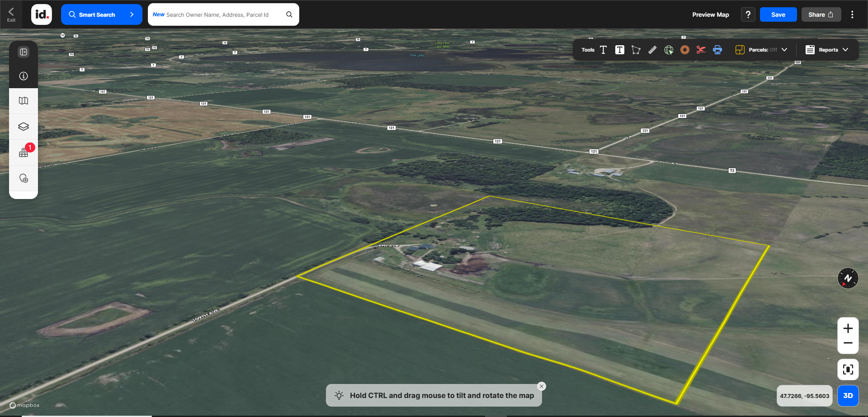Toggle the 3D map view

click(848, 396)
